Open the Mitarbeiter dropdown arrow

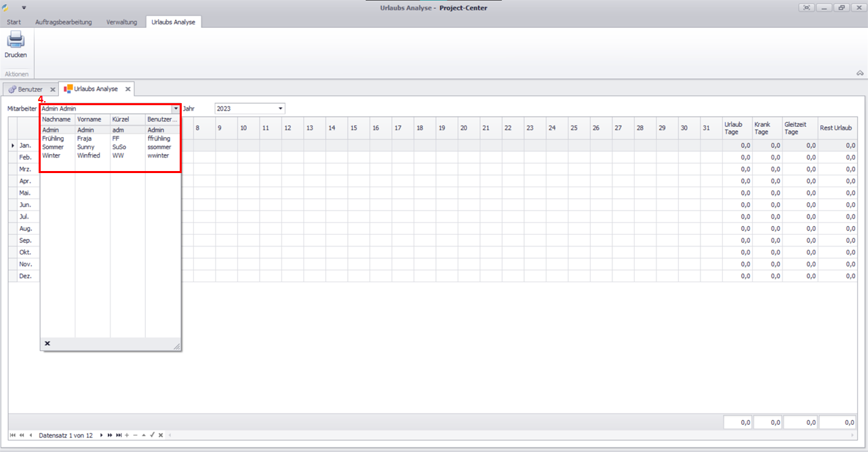(176, 109)
